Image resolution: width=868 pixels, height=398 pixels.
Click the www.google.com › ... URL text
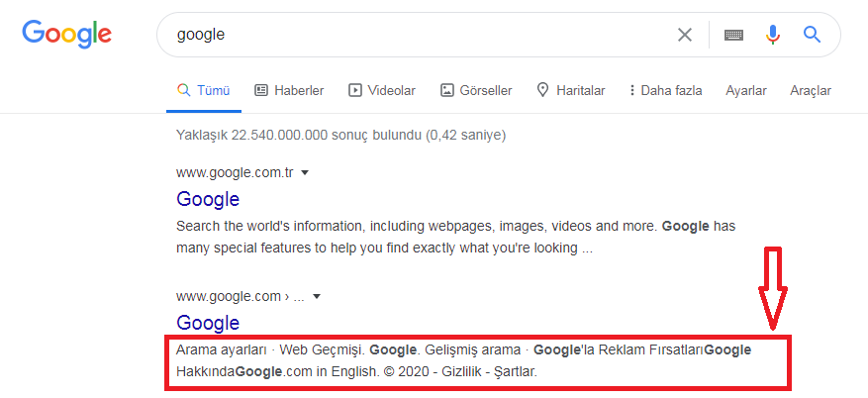241,297
